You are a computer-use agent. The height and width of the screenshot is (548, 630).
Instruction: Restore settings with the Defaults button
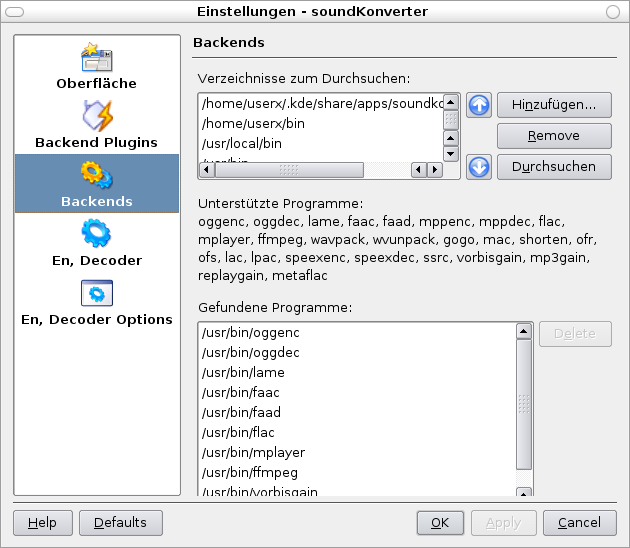point(121,523)
